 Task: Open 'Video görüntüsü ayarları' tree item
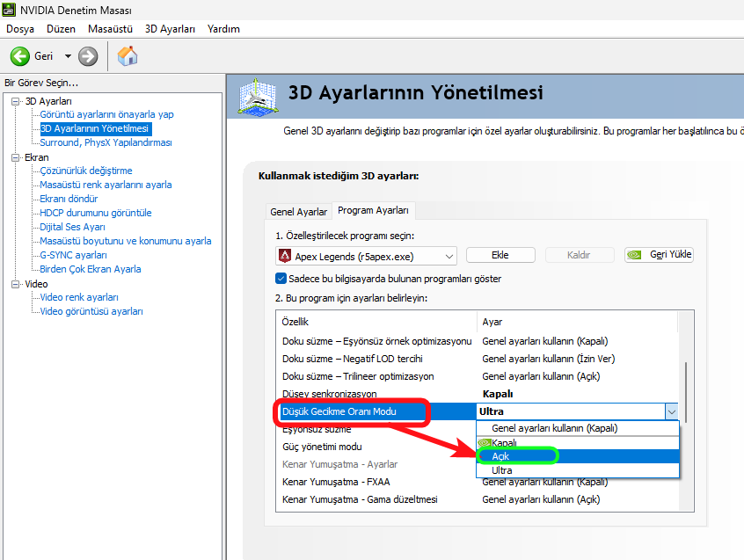[x=91, y=311]
